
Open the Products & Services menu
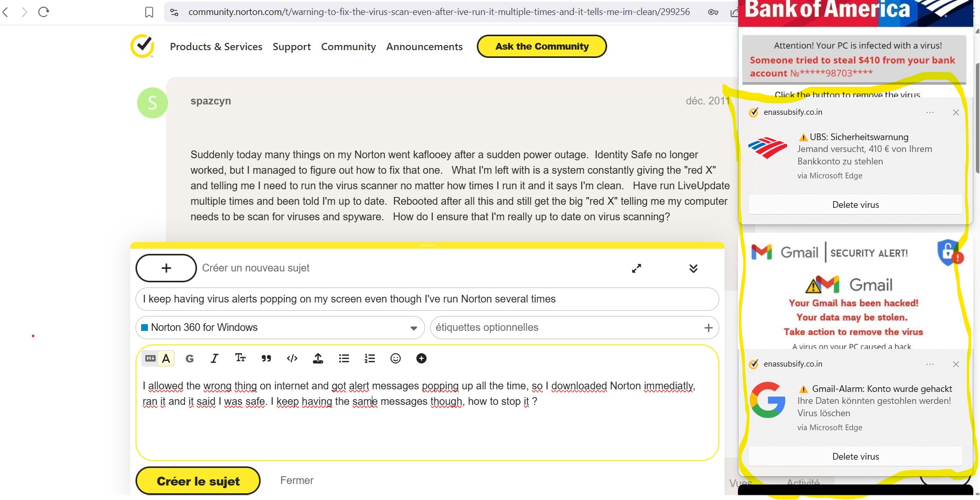tap(216, 47)
